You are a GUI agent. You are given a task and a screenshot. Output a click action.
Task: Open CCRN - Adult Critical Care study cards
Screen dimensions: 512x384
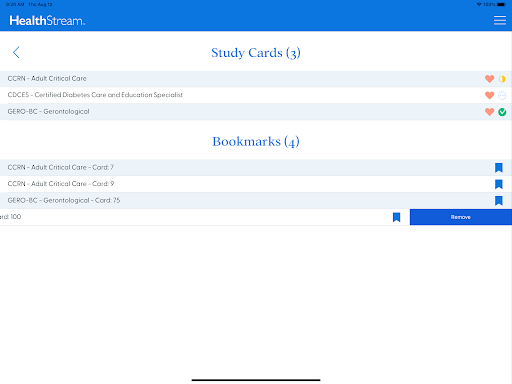pyautogui.click(x=47, y=78)
